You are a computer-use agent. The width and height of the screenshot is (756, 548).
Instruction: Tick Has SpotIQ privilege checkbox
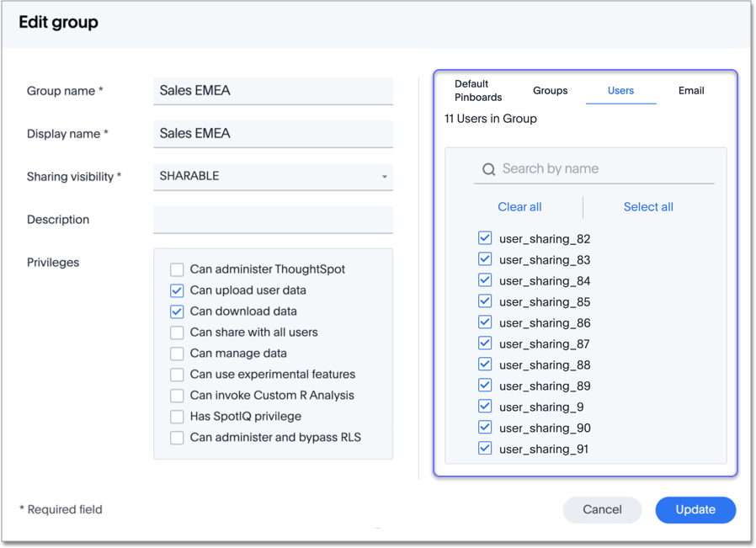coord(177,417)
